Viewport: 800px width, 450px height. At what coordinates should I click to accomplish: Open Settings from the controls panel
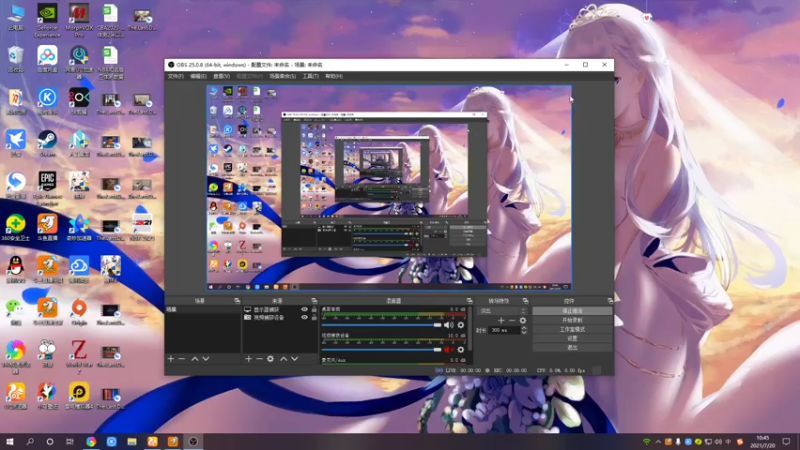tap(572, 338)
